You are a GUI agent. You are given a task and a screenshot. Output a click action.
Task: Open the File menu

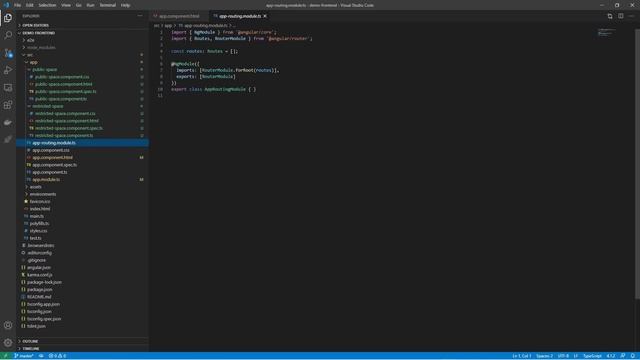(17, 5)
